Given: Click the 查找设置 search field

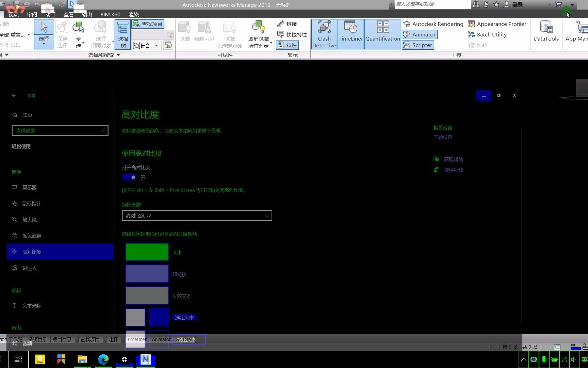Looking at the screenshot, I should click(60, 131).
